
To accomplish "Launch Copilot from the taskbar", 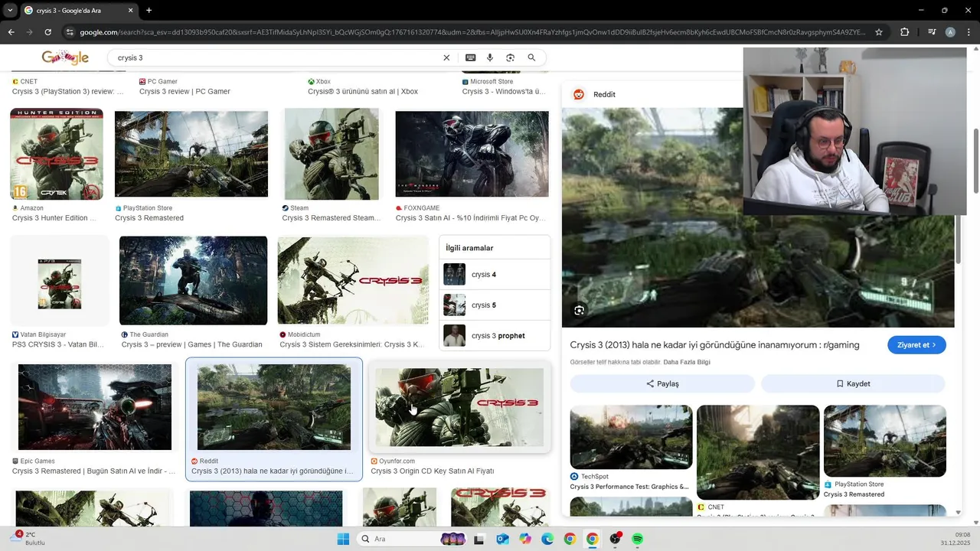I will 524,539.
